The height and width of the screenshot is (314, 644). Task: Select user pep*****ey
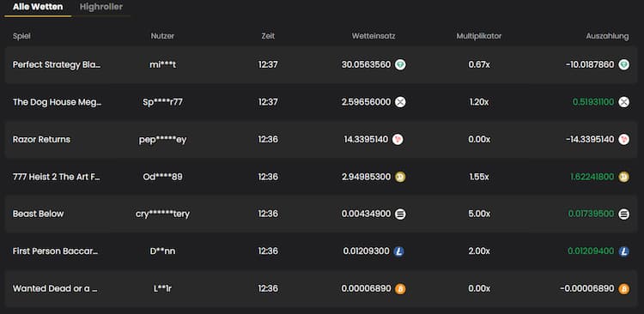[x=162, y=140]
